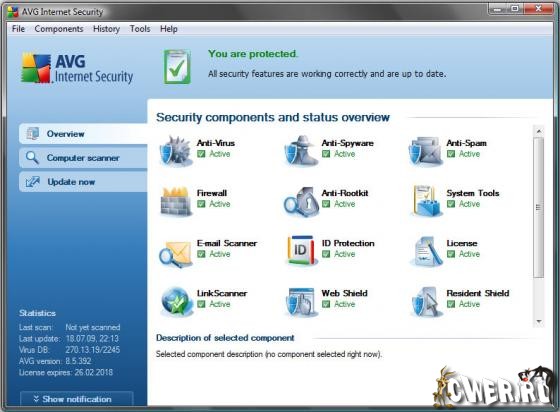Open the Tools menu

pos(140,29)
